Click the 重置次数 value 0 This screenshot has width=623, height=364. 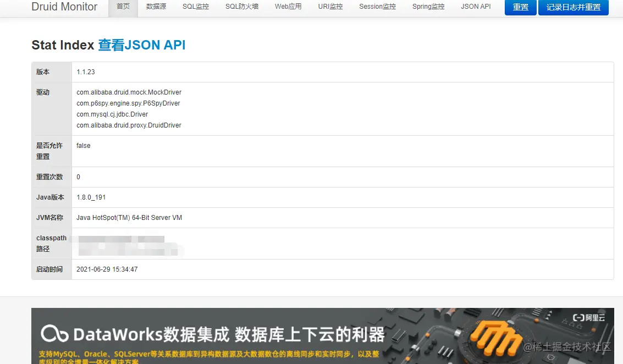[78, 177]
